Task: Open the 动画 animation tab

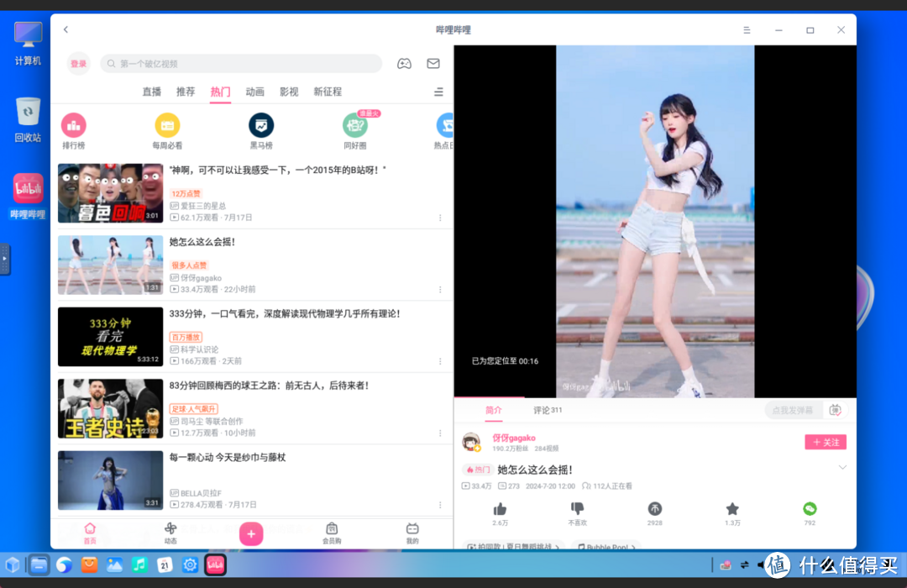Action: point(254,92)
